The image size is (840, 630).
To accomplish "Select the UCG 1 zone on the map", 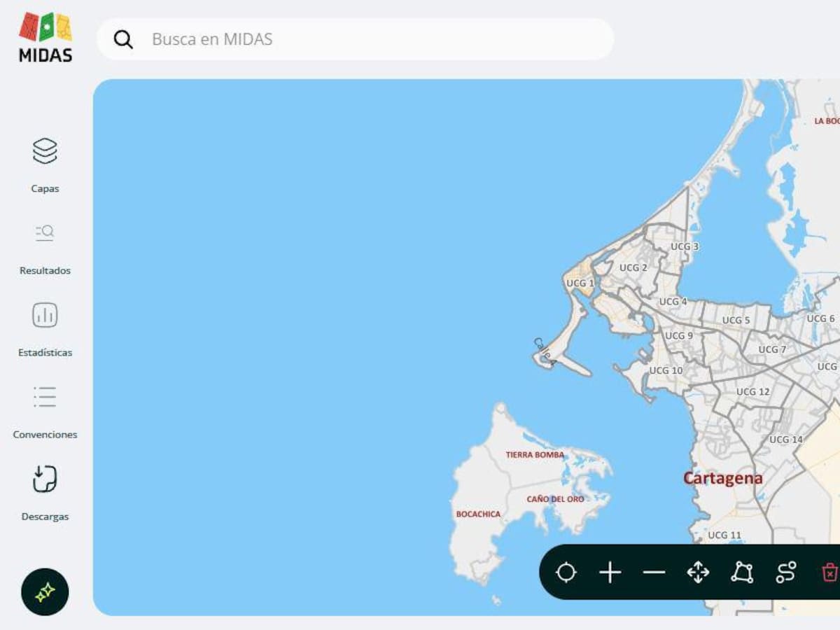I will [579, 283].
